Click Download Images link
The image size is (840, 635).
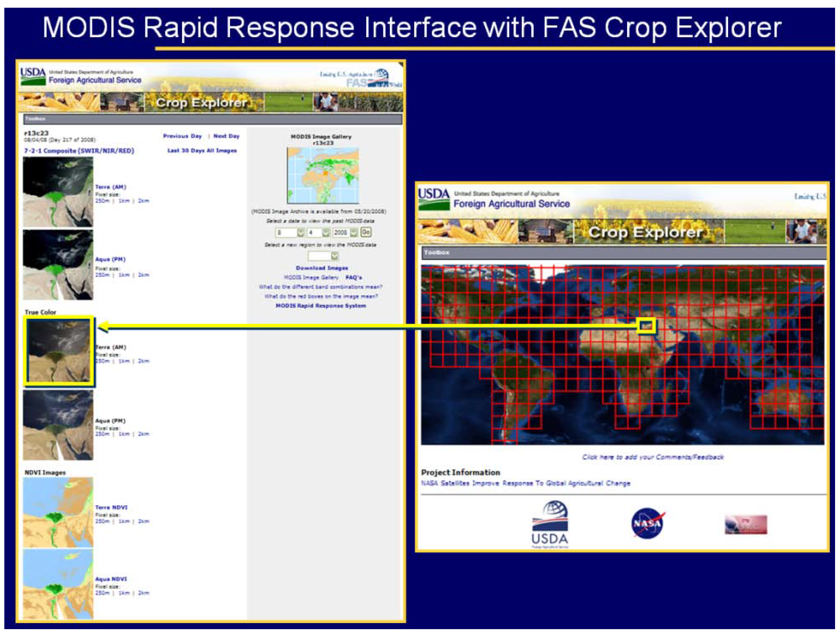point(322,268)
